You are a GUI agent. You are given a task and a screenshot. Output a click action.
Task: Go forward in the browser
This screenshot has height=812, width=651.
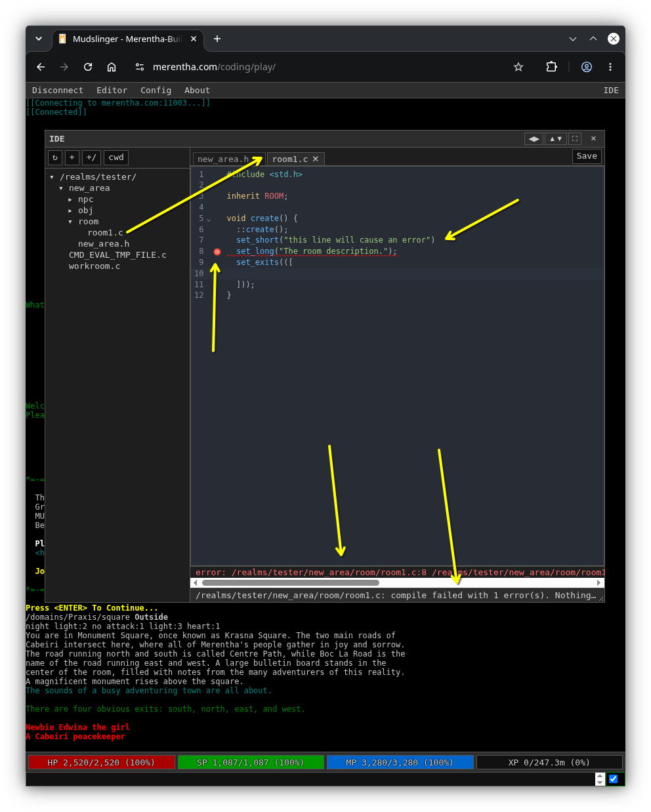tap(64, 67)
